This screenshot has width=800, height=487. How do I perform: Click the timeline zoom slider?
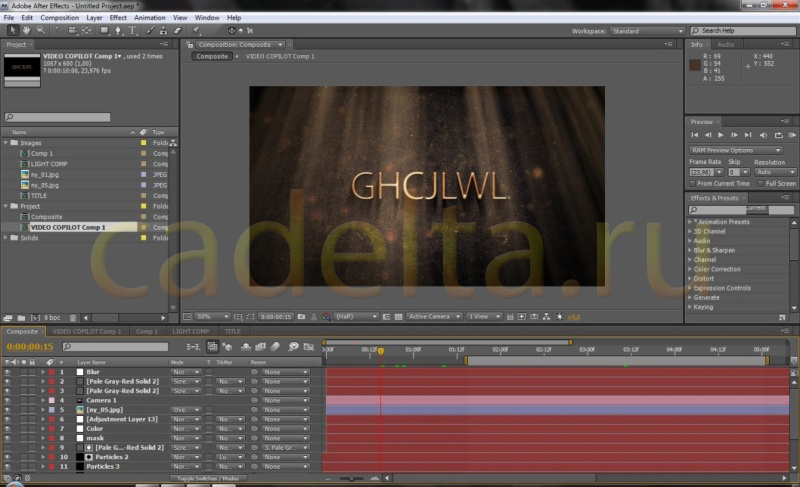[351, 478]
